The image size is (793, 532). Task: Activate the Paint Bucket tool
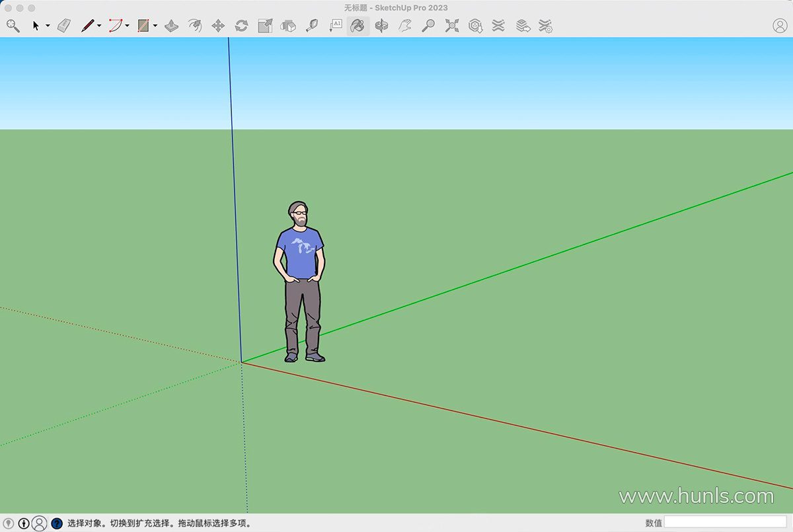357,26
